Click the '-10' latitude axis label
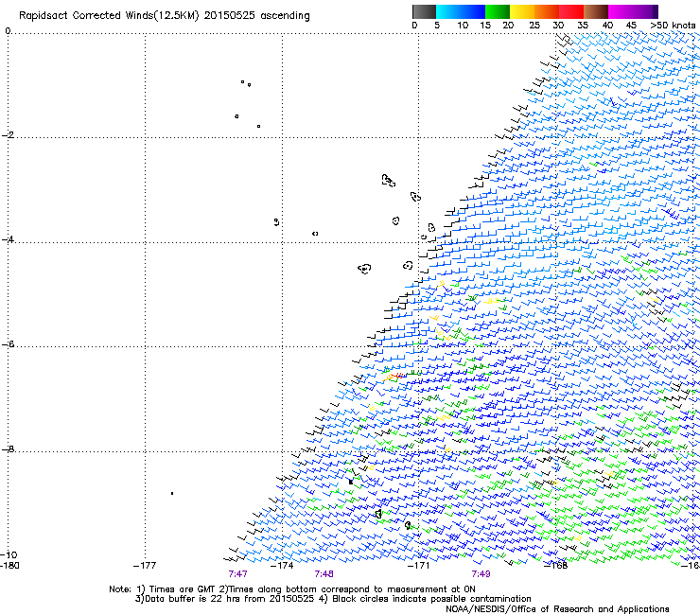The width and height of the screenshot is (700, 615). coord(9,554)
